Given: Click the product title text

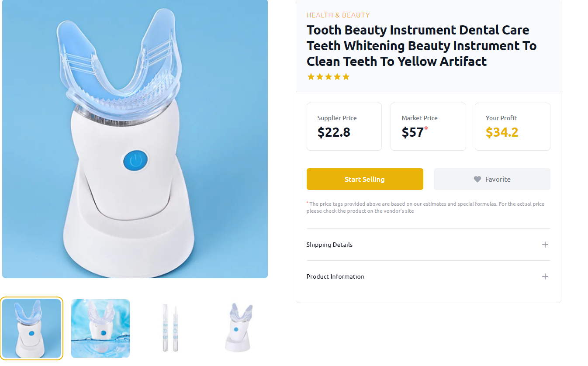Looking at the screenshot, I should 422,46.
